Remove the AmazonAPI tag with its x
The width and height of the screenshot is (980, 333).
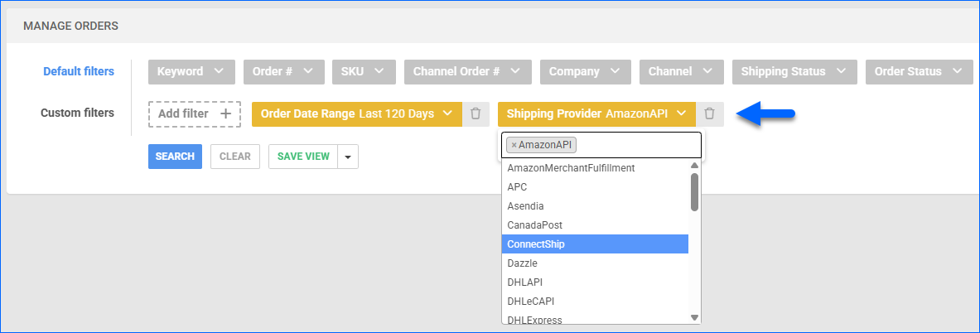pos(514,145)
